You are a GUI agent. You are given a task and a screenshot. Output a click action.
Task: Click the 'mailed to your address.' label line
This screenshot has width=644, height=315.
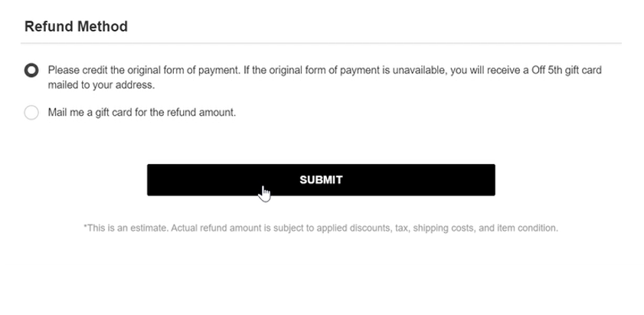click(101, 85)
